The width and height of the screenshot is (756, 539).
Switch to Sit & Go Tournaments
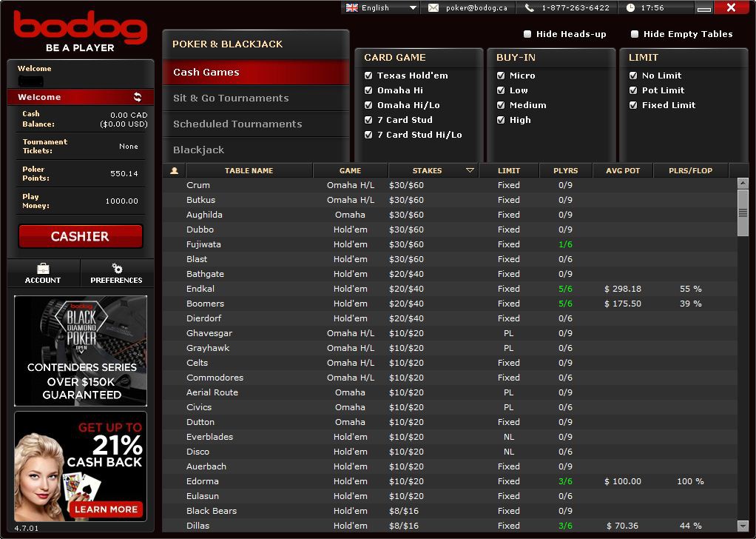[x=231, y=98]
